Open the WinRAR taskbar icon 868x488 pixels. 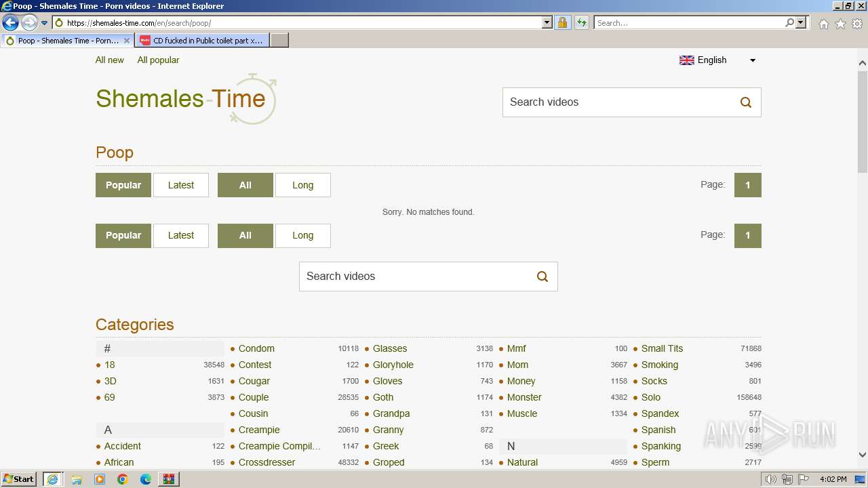(x=169, y=479)
